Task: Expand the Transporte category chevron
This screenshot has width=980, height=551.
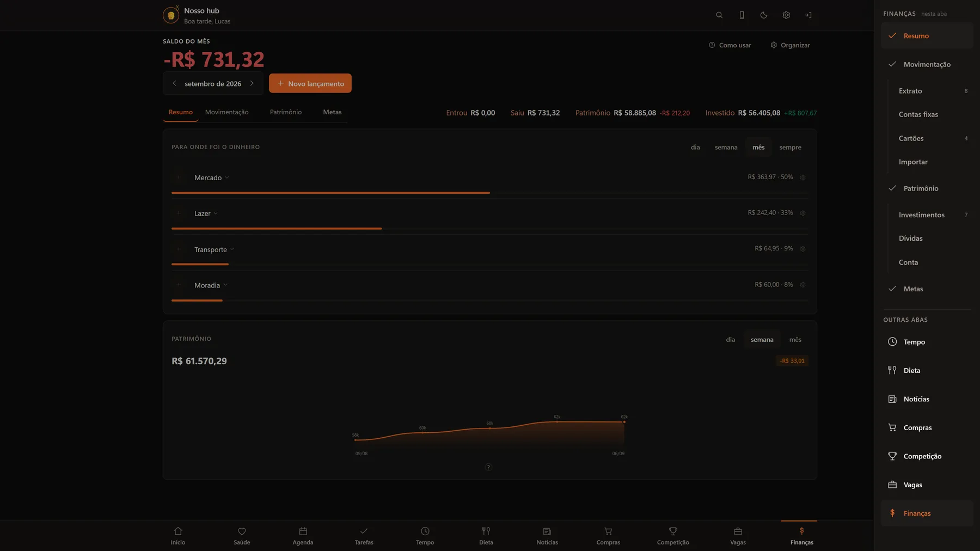Action: (x=232, y=249)
